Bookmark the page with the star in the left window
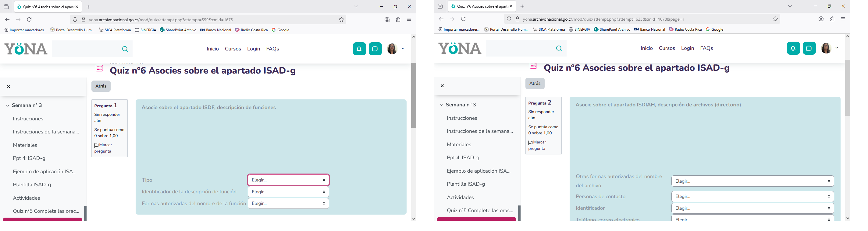 coord(341,20)
